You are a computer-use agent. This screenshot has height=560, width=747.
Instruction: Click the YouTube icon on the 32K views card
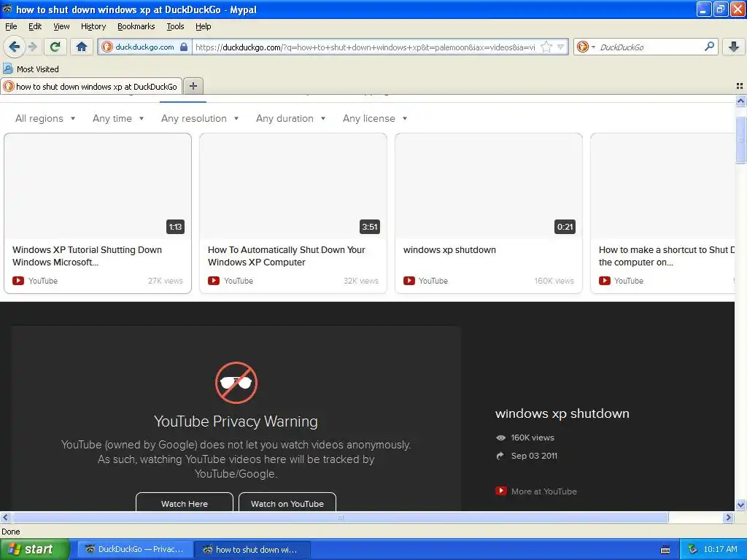coord(214,281)
